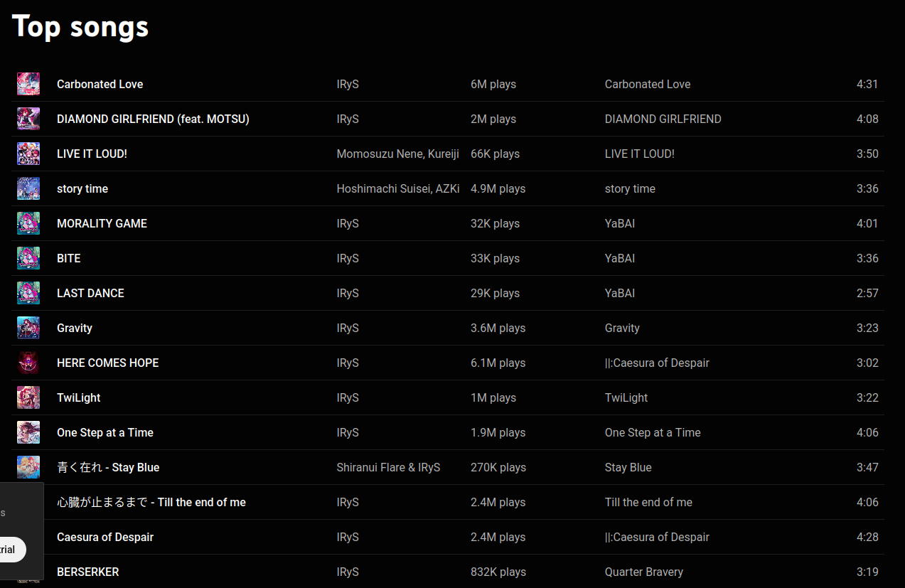Select the LAST DANCE song title
Screen dimensions: 905x588
point(90,293)
